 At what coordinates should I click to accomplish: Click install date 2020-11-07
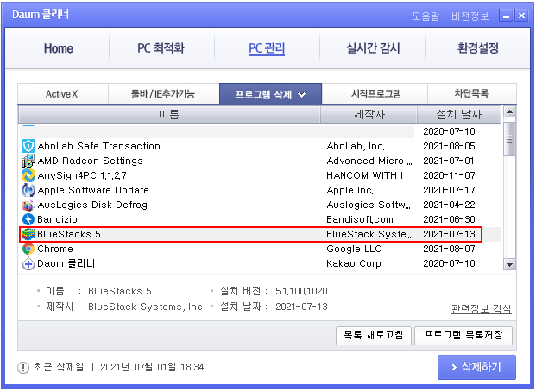[449, 175]
